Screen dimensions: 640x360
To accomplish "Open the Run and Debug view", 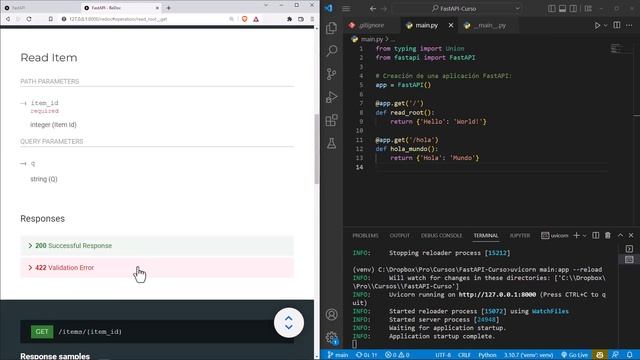I will [331, 97].
